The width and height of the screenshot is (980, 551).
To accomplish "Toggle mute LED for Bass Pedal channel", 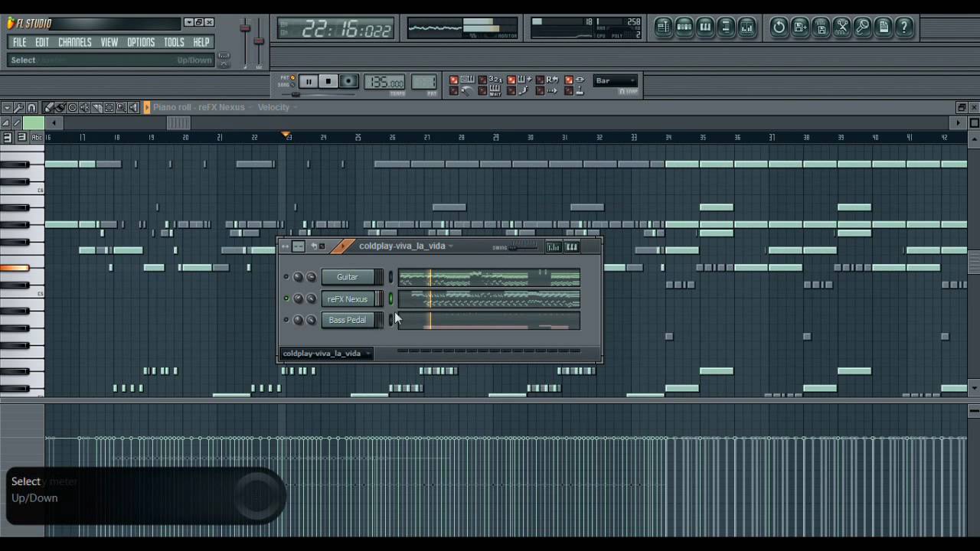I will pyautogui.click(x=286, y=320).
